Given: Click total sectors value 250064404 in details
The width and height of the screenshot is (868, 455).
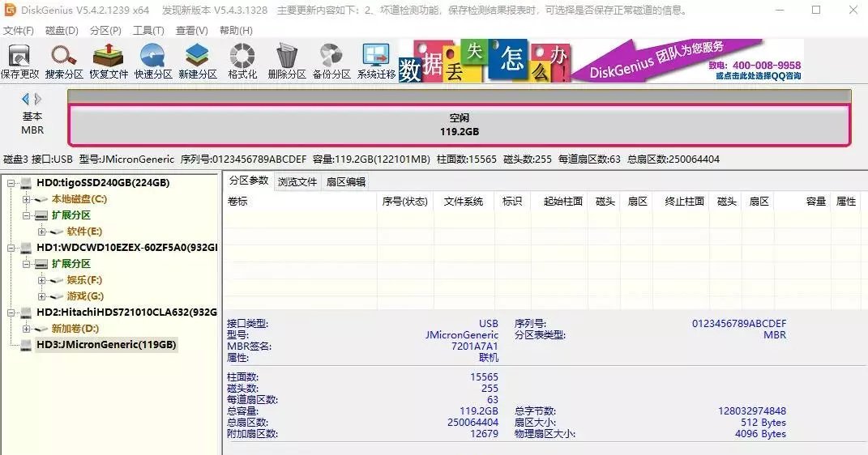Looking at the screenshot, I should (x=472, y=423).
